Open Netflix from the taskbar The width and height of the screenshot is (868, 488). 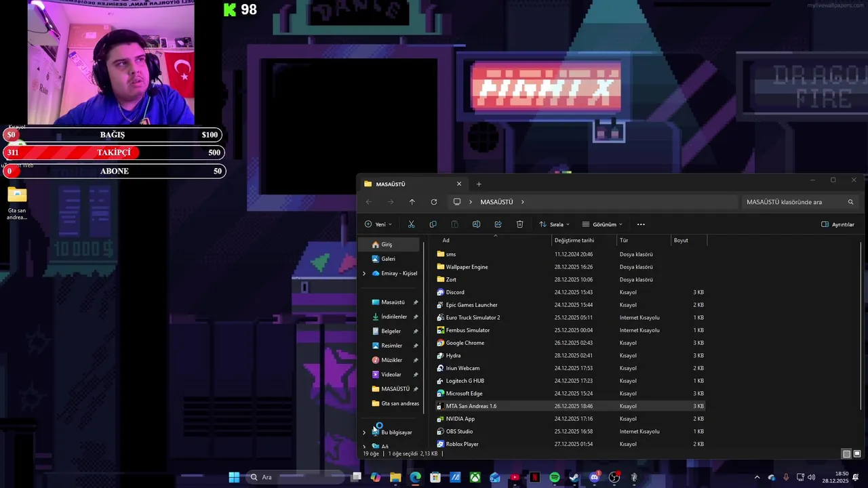click(534, 477)
